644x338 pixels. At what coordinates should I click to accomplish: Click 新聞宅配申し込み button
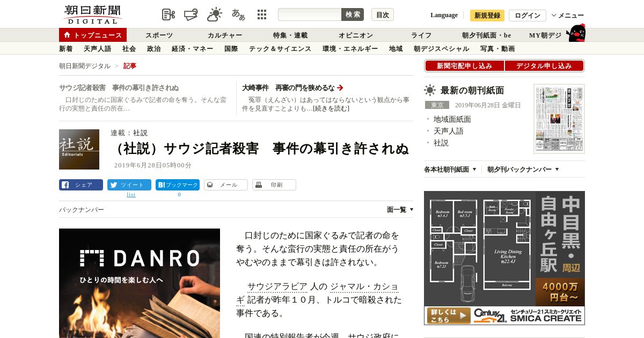[x=465, y=66]
